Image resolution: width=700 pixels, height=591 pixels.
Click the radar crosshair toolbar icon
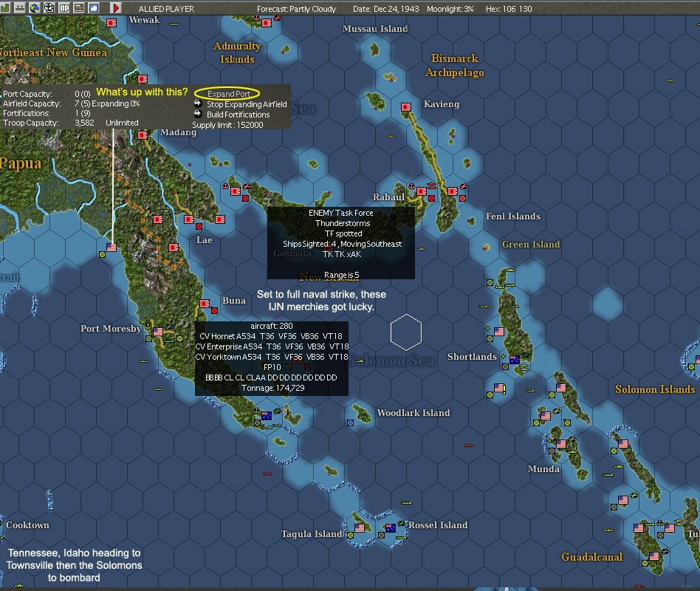pos(49,8)
